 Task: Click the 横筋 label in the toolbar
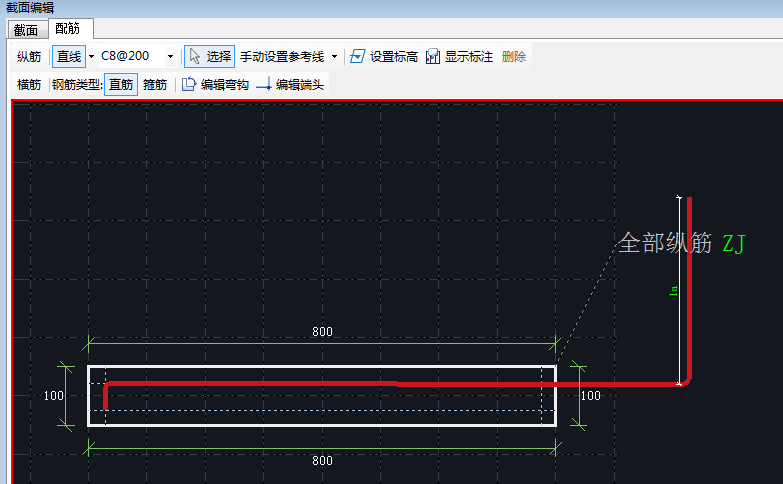pos(29,84)
